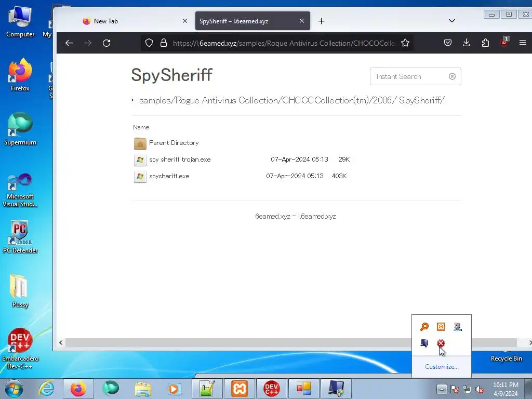Open the Windows Start button
This screenshot has height=399, width=532.
pyautogui.click(x=14, y=389)
